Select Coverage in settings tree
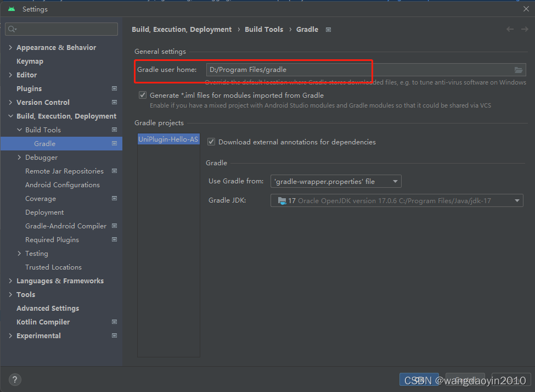This screenshot has width=535, height=392. (x=41, y=199)
